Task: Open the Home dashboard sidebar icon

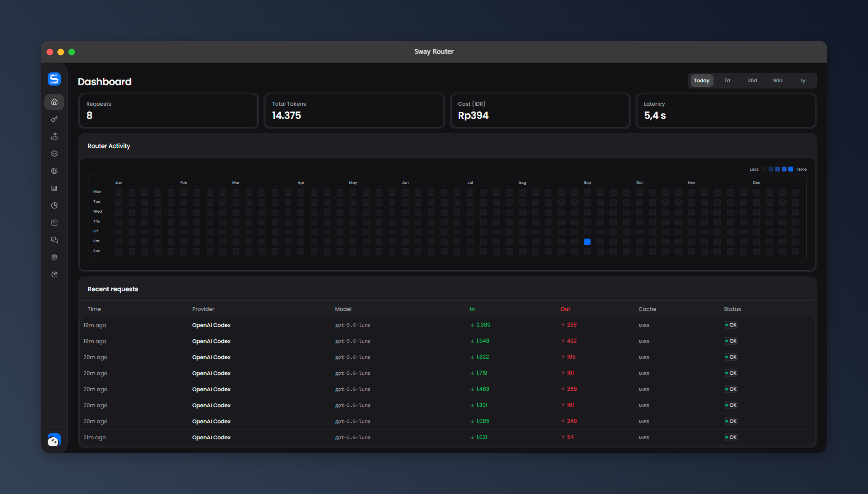Action: 54,102
